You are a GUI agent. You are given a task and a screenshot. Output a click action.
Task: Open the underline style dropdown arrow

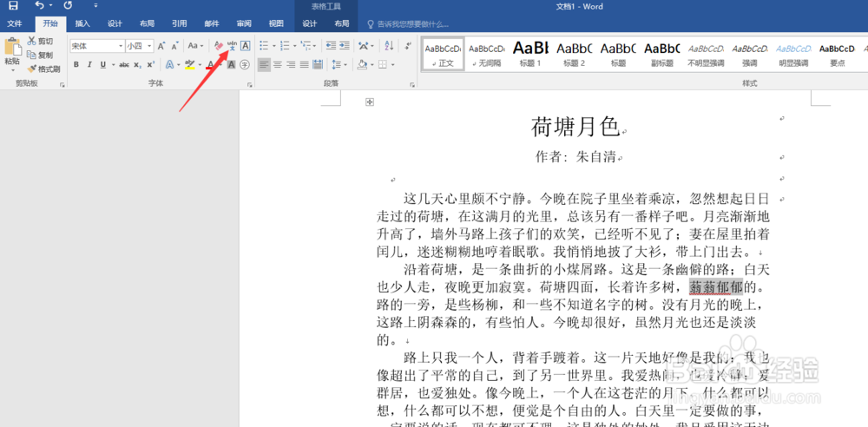[113, 65]
